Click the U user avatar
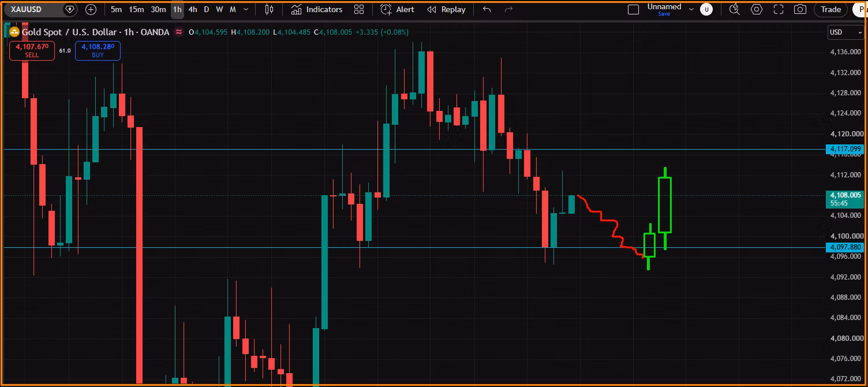Screen dimensions: 868x387 tap(706, 9)
